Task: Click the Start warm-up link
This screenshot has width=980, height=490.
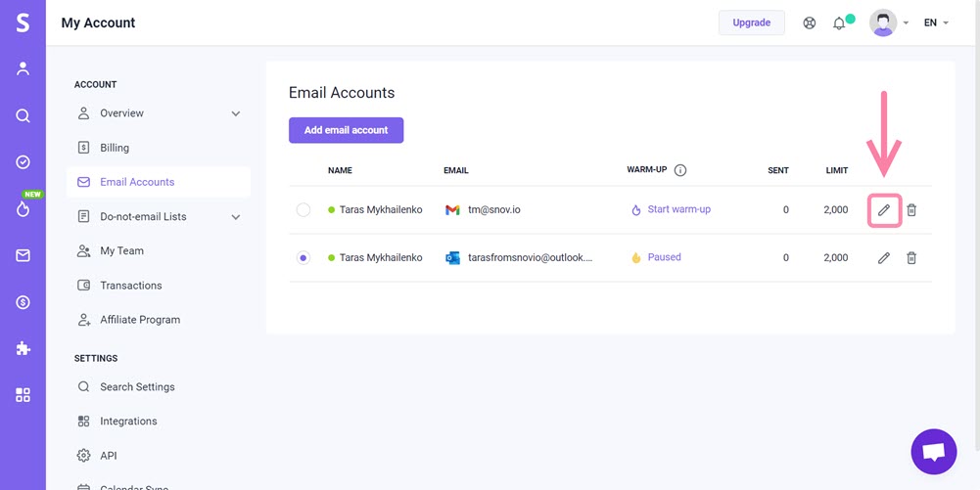Action: coord(678,209)
